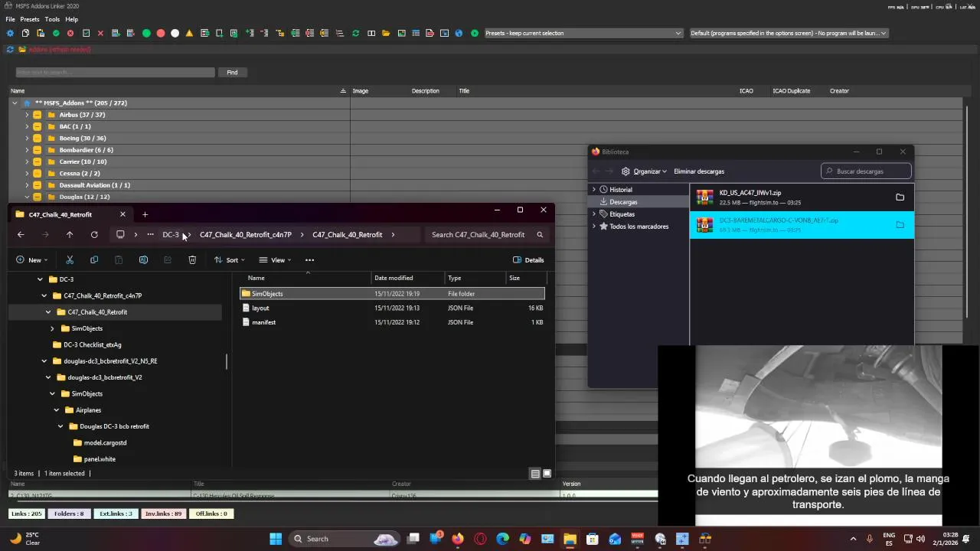Toggle the Carrier (10 / 10) addon checkbox
This screenshot has width=980, height=551.
click(x=37, y=161)
